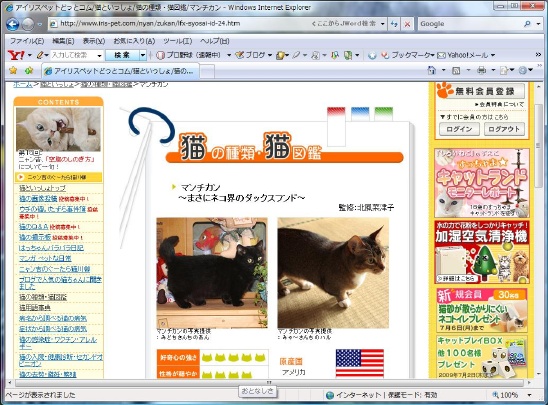The width and height of the screenshot is (548, 405).
Task: Click the red index tab swatch
Action: 336,114
